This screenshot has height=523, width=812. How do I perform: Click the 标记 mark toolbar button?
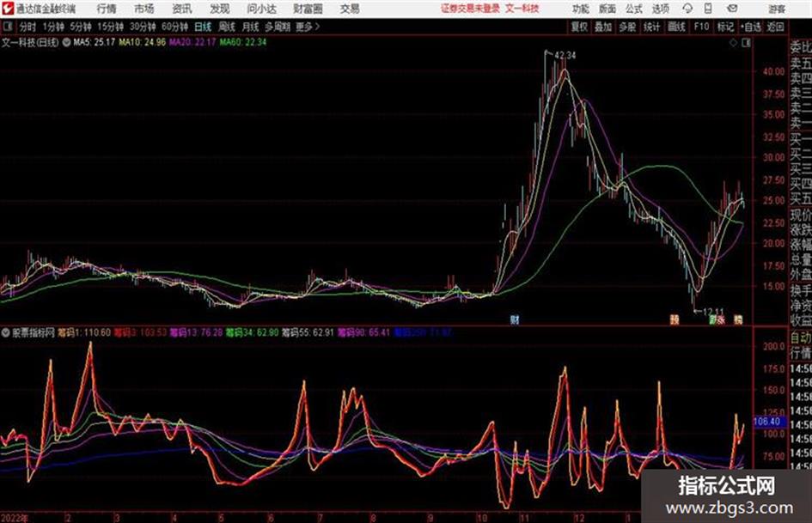725,27
